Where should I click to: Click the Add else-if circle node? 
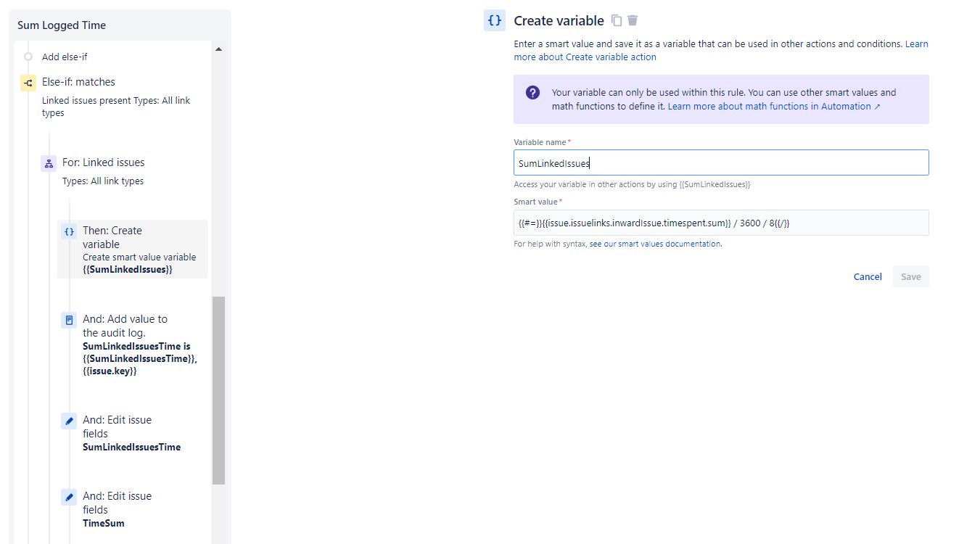(28, 57)
